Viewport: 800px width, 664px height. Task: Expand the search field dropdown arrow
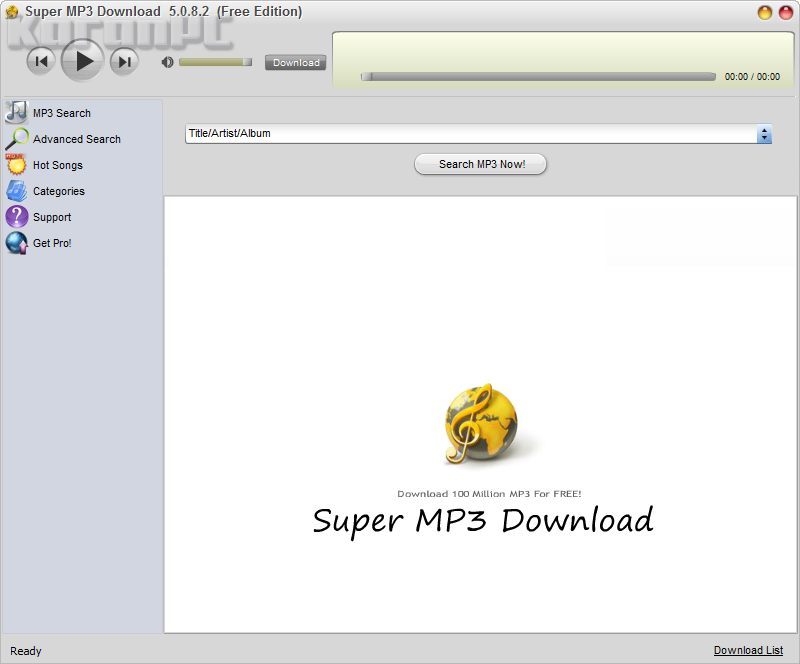(x=764, y=134)
